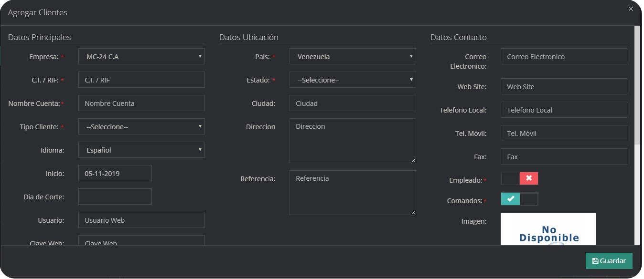Click the Inicio date field
The height and width of the screenshot is (279, 644).
coord(115,174)
